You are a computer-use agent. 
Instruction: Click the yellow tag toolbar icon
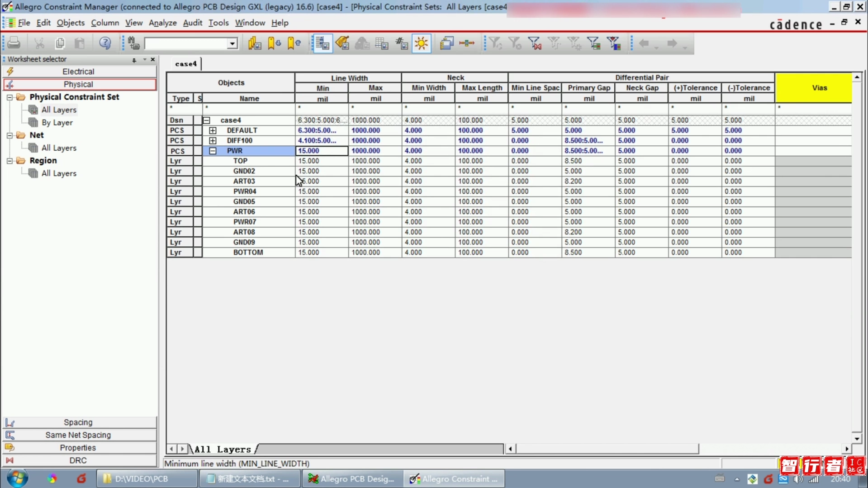[x=342, y=43]
